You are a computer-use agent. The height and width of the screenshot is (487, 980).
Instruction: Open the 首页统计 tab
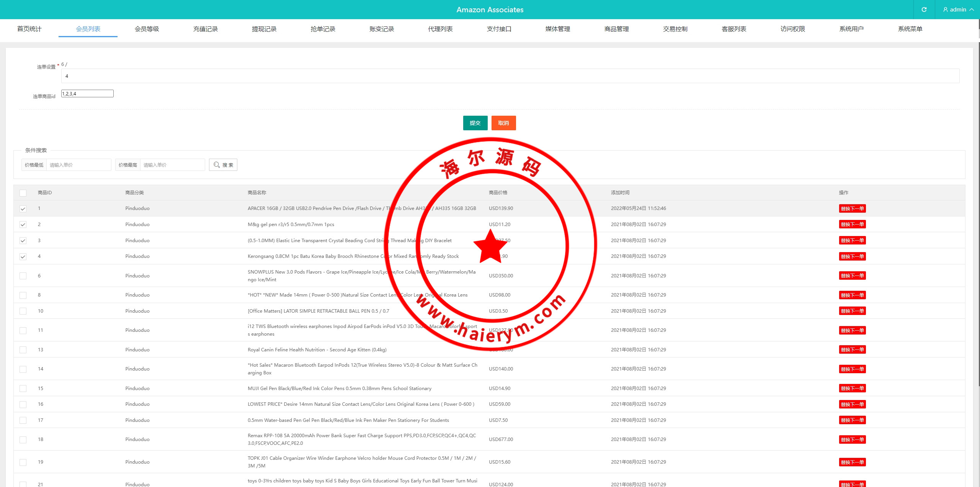coord(29,29)
